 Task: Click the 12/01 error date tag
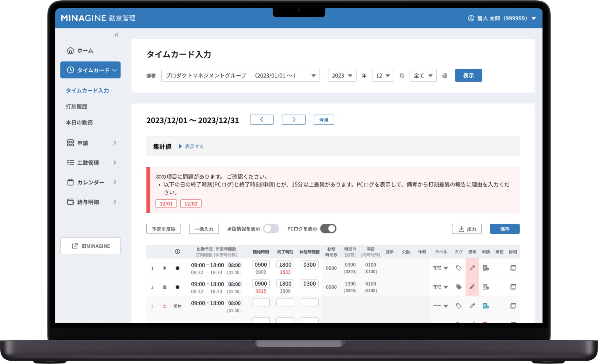166,203
